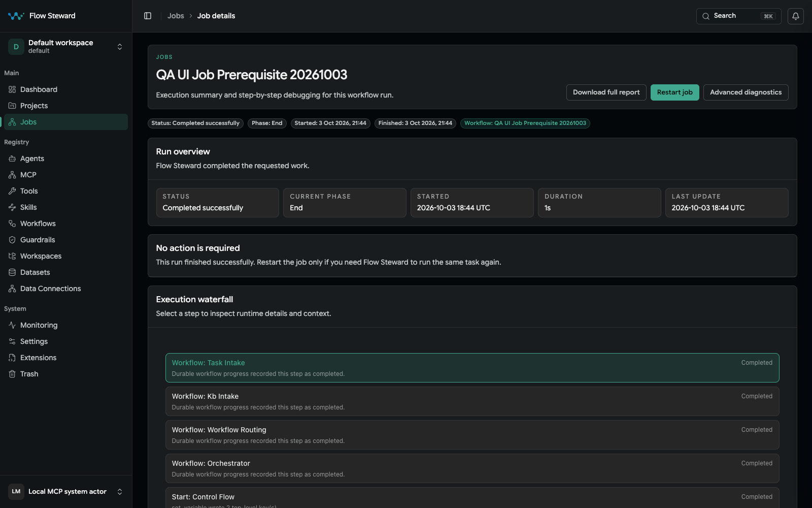
Task: Go to Workspaces in the sidebar
Action: tap(66, 256)
